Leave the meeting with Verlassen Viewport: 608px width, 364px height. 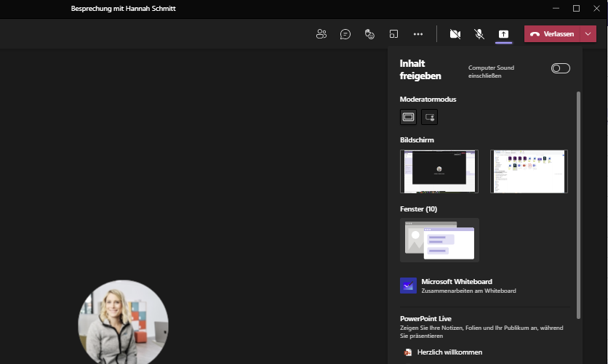point(552,34)
